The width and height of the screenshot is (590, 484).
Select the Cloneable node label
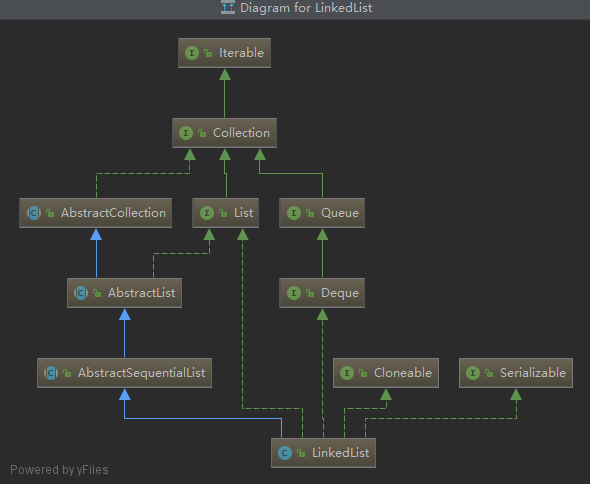(403, 373)
